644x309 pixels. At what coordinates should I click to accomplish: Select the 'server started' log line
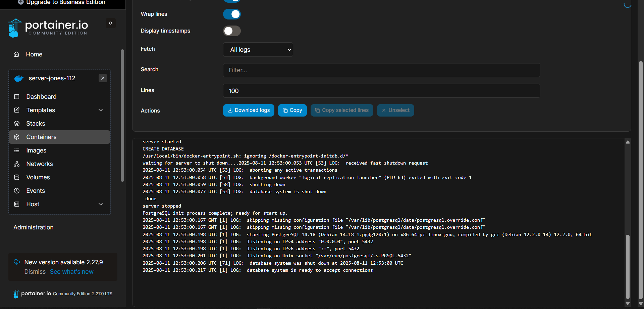pyautogui.click(x=162, y=142)
